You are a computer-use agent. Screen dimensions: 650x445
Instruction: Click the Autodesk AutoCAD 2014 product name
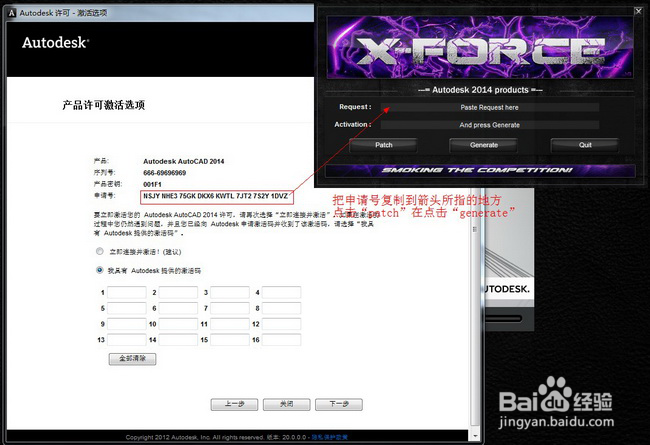click(184, 161)
